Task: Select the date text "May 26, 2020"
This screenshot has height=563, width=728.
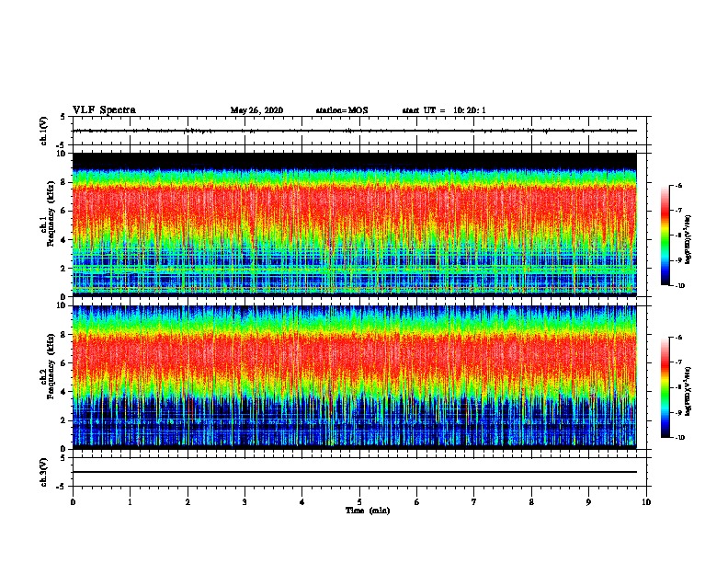Action: pos(256,110)
